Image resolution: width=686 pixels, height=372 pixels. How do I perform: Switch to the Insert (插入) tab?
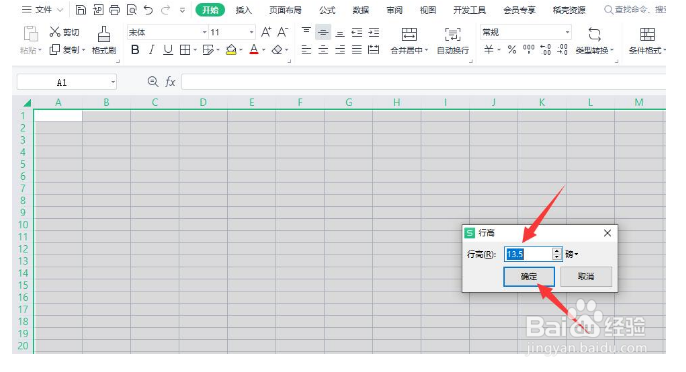[244, 10]
